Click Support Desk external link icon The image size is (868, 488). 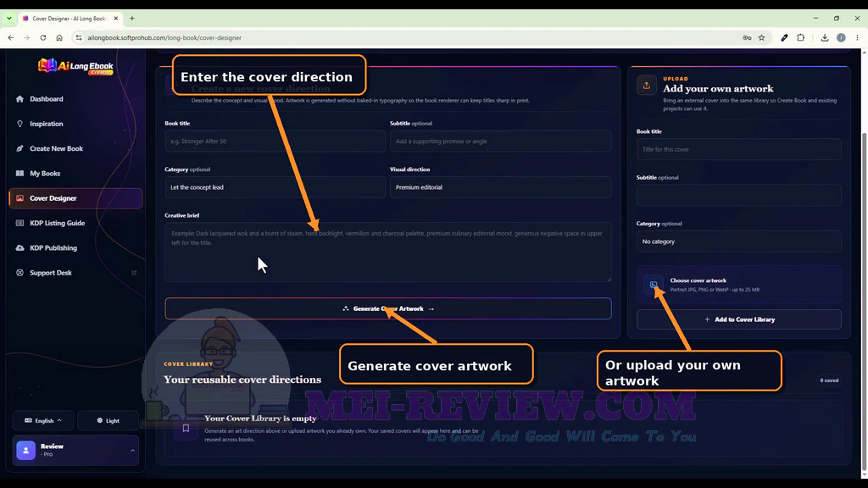click(134, 273)
